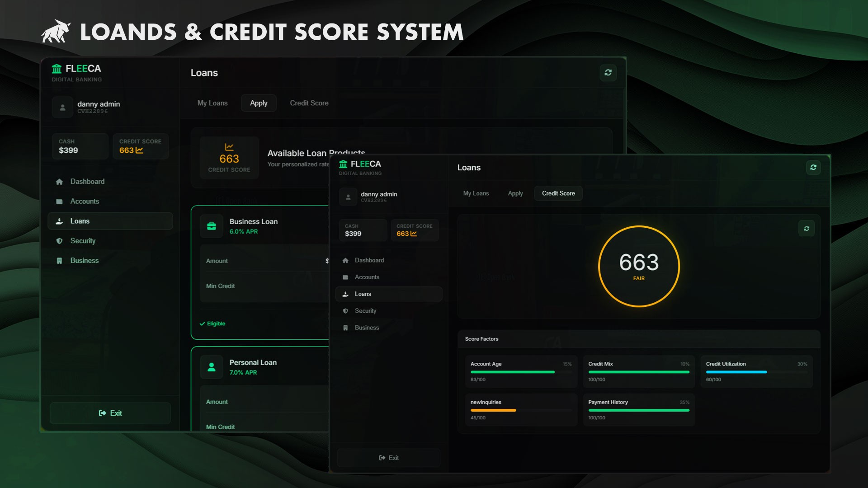Image resolution: width=868 pixels, height=488 pixels.
Task: Select Apply tab in front window
Action: pyautogui.click(x=515, y=193)
